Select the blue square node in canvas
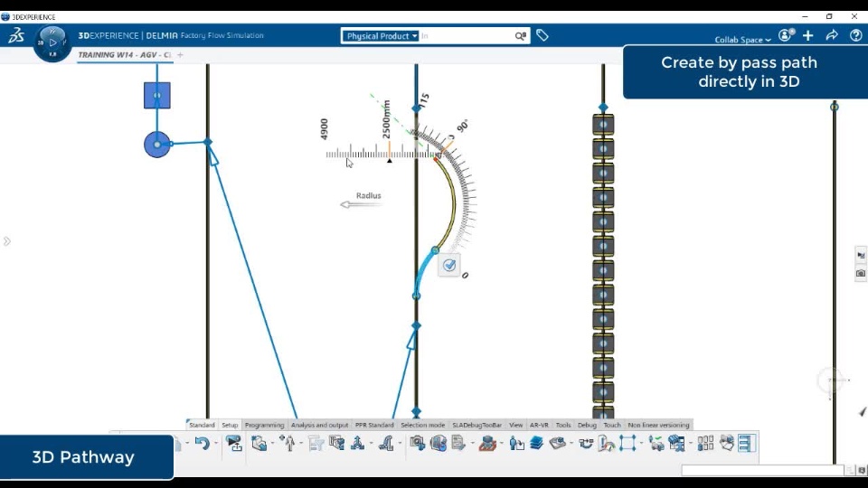The image size is (868, 488). tap(157, 95)
